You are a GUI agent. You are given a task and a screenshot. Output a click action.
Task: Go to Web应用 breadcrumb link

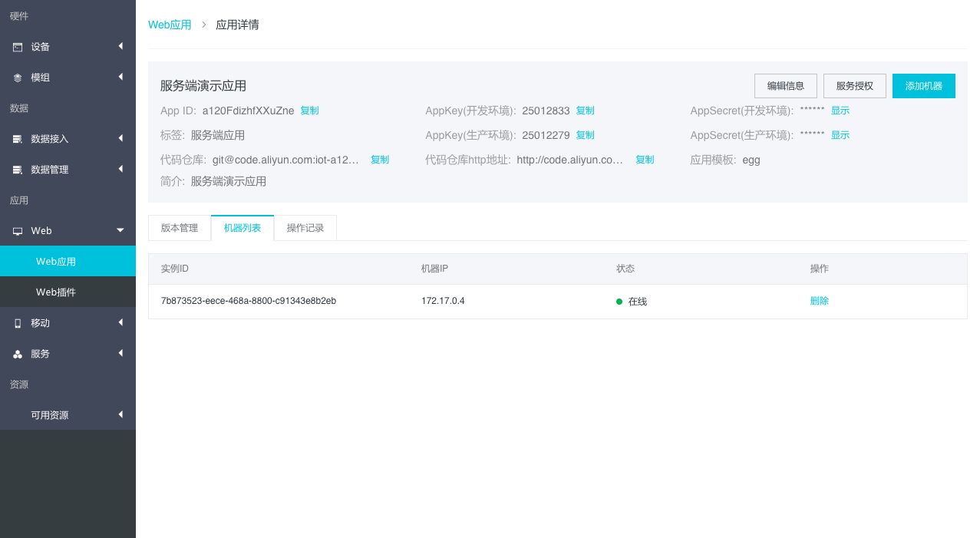click(x=170, y=25)
